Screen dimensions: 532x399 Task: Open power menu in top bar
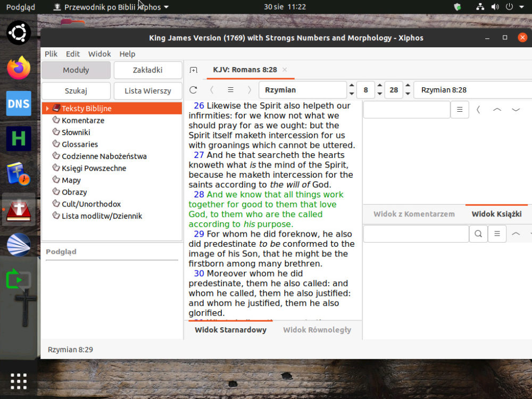(509, 7)
